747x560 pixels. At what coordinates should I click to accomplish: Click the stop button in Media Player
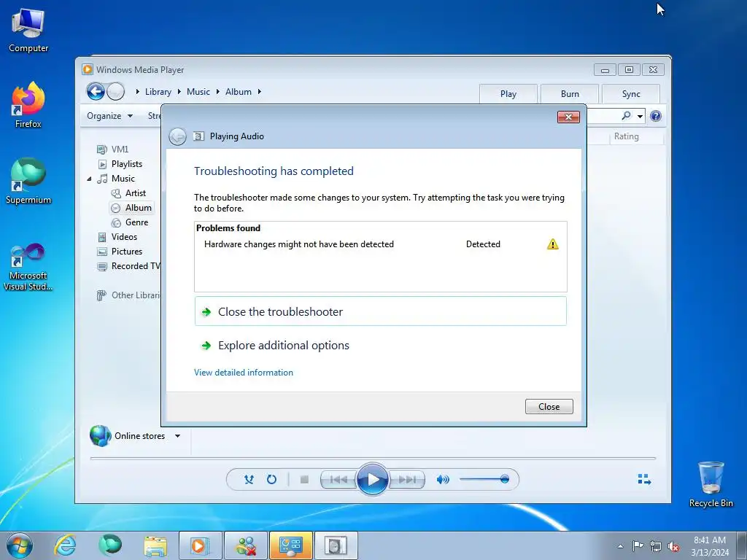tap(304, 480)
